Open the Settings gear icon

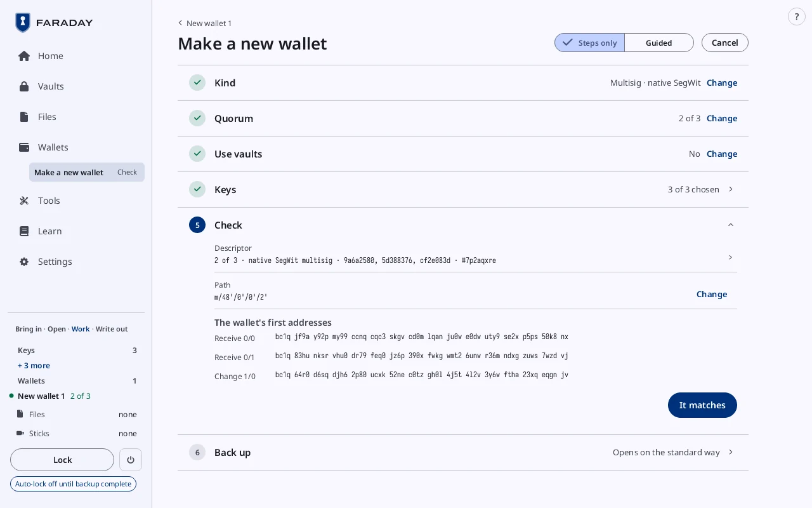click(x=24, y=262)
